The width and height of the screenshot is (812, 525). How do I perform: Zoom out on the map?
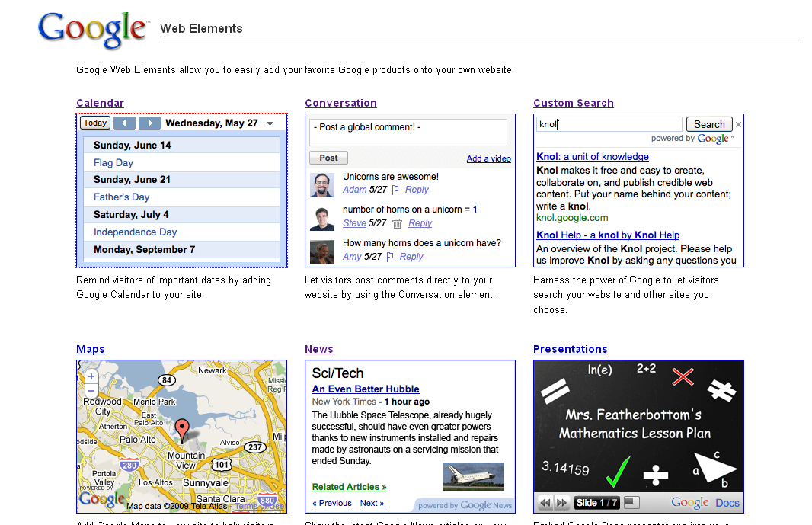[91, 390]
